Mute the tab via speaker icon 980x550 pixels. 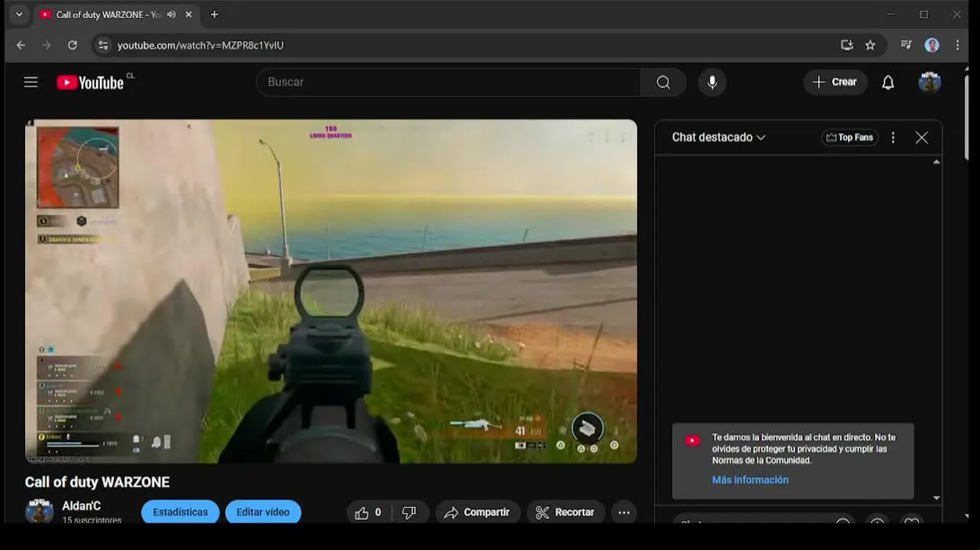point(171,15)
